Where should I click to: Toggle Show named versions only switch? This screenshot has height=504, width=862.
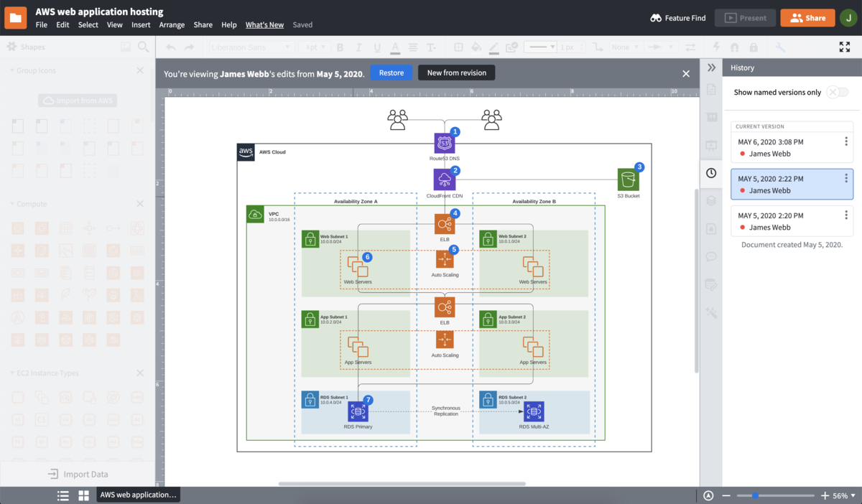click(838, 92)
